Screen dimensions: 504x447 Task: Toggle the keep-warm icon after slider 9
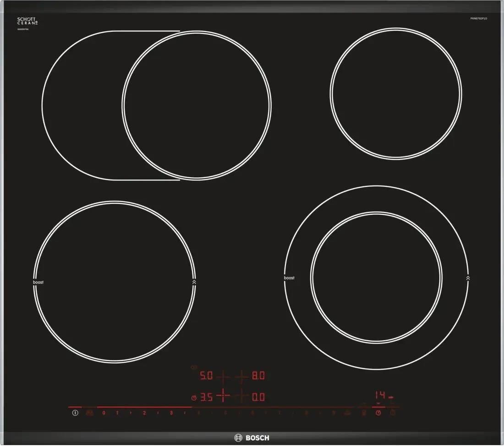click(347, 413)
